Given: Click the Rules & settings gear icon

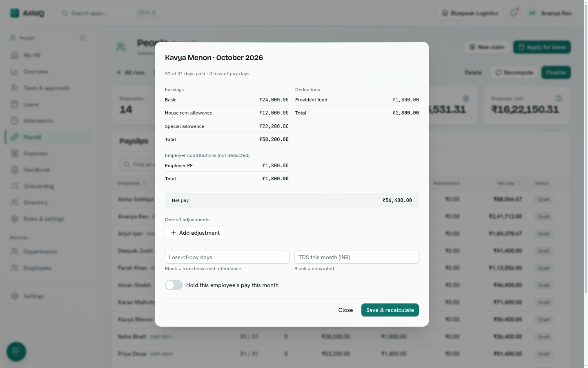Looking at the screenshot, I should pyautogui.click(x=15, y=219).
